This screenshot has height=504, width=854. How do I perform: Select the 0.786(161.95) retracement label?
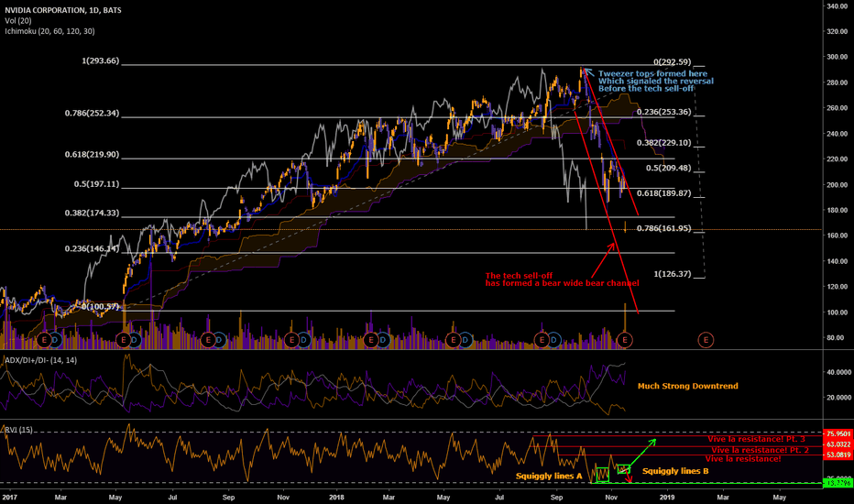pyautogui.click(x=664, y=228)
